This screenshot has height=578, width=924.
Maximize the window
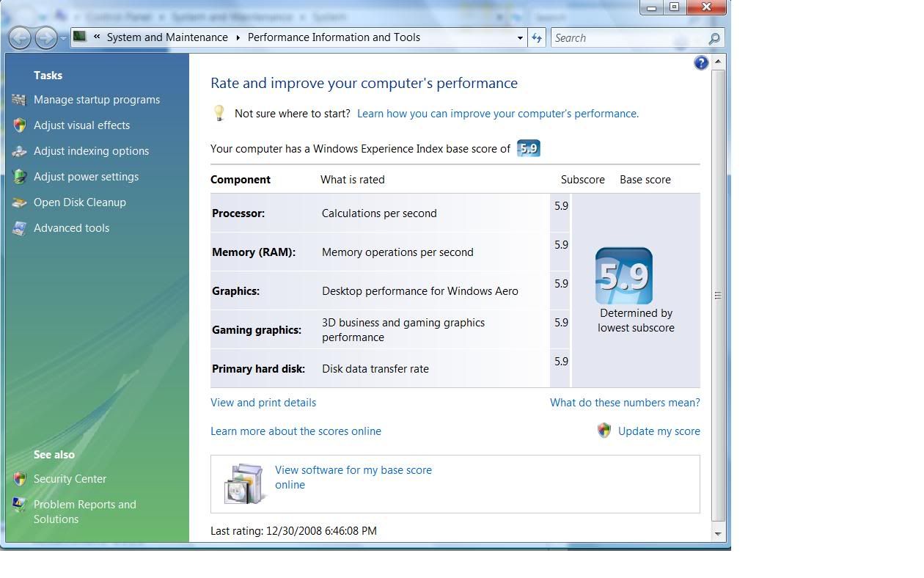point(674,7)
